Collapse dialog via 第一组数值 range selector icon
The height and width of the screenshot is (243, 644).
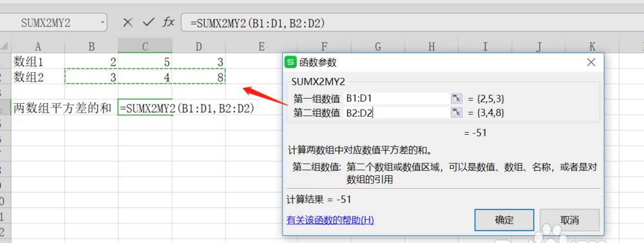pyautogui.click(x=457, y=99)
